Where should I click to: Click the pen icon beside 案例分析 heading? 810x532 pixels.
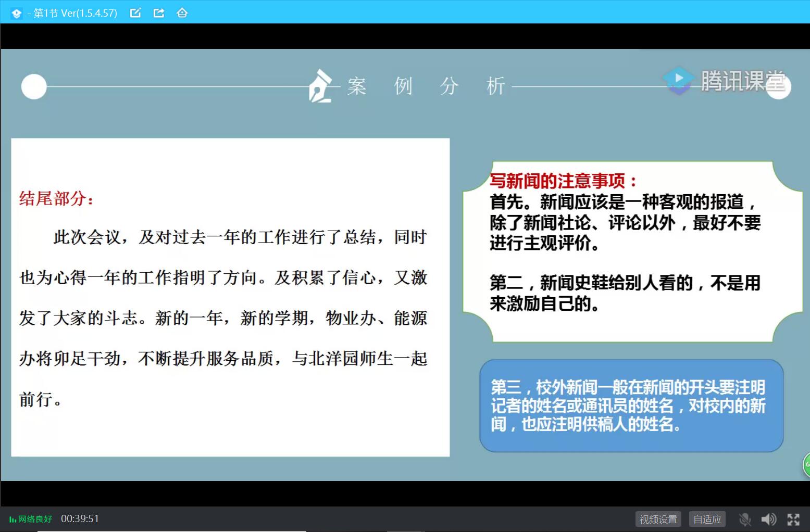(320, 86)
